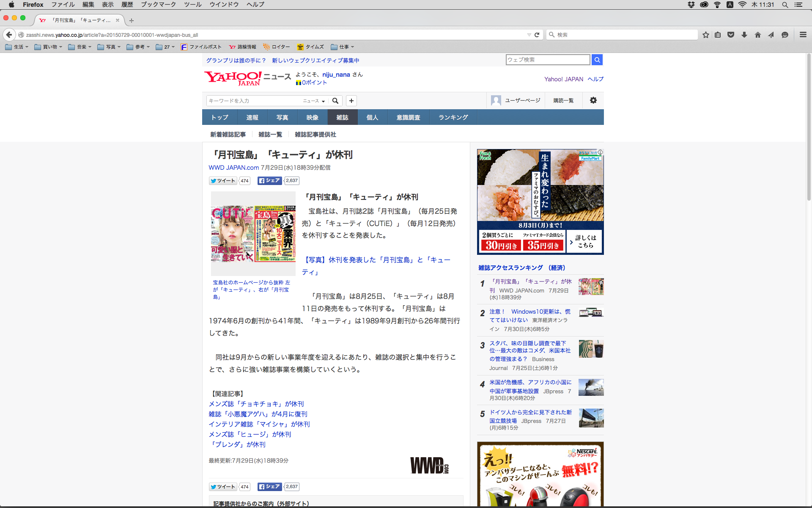Click the Firefox back arrow button
The height and width of the screenshot is (508, 812).
coord(9,35)
